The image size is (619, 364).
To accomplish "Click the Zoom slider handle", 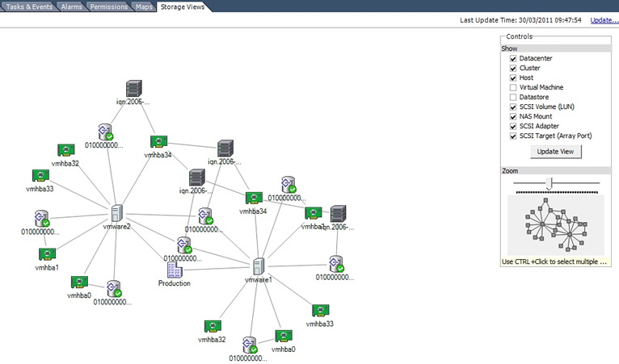I will tap(549, 184).
